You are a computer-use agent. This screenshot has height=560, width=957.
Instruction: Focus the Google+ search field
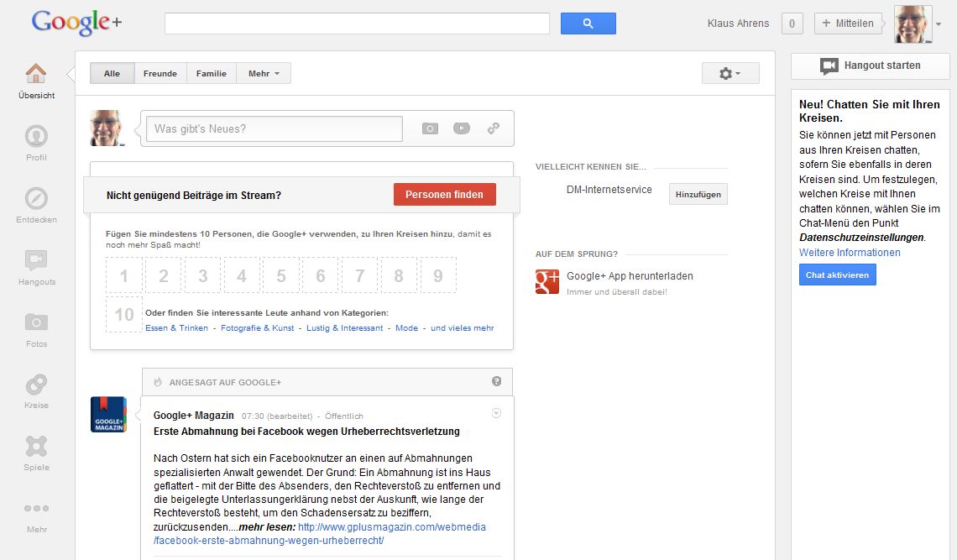click(x=357, y=24)
